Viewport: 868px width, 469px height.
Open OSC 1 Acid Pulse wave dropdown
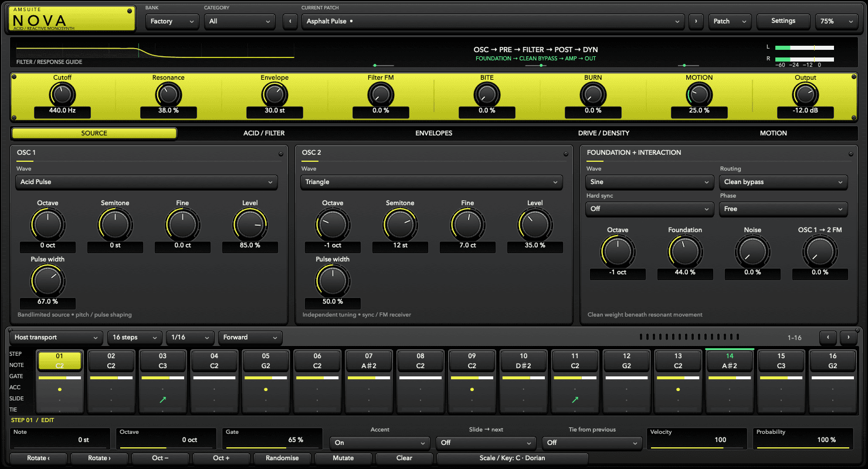coord(146,182)
